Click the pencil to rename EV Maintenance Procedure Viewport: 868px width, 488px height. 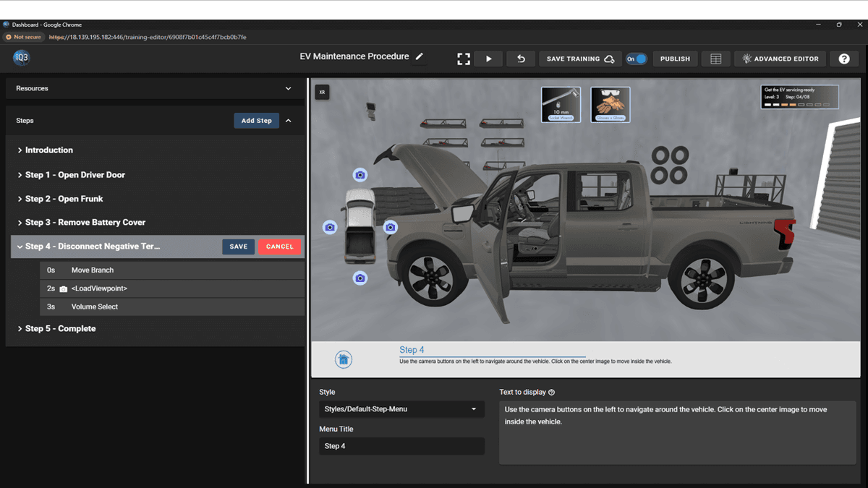[x=420, y=56]
